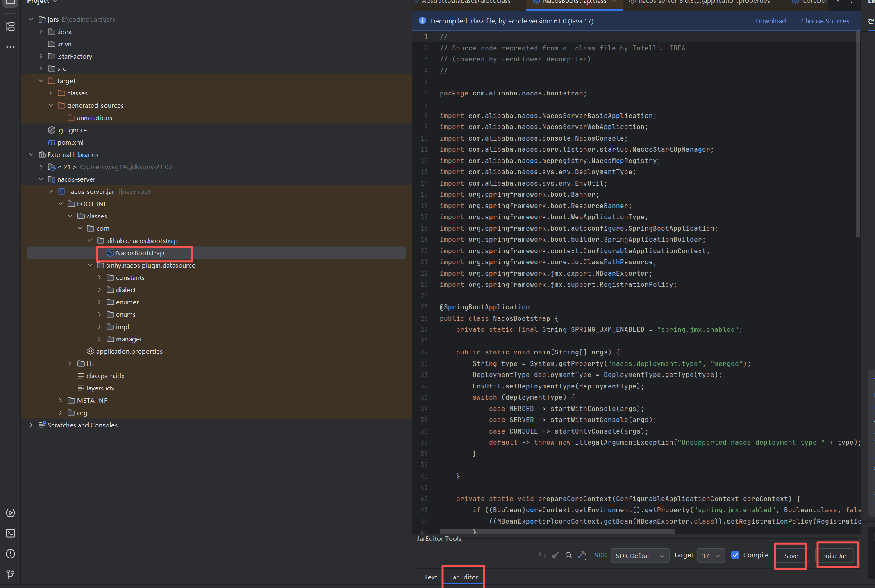Click the search magnifier in JarEditor Tools
Viewport: 875px width, 588px height.
point(568,555)
